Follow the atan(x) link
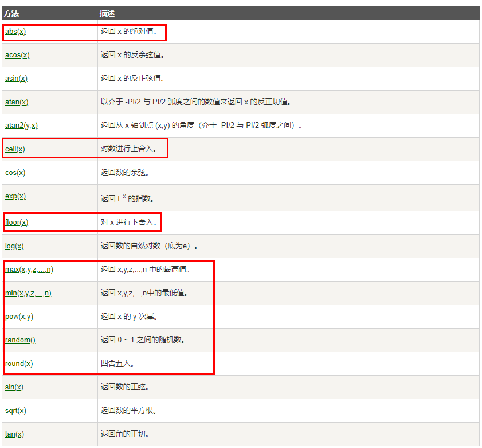Screen dimensions: 482x448 [17, 102]
